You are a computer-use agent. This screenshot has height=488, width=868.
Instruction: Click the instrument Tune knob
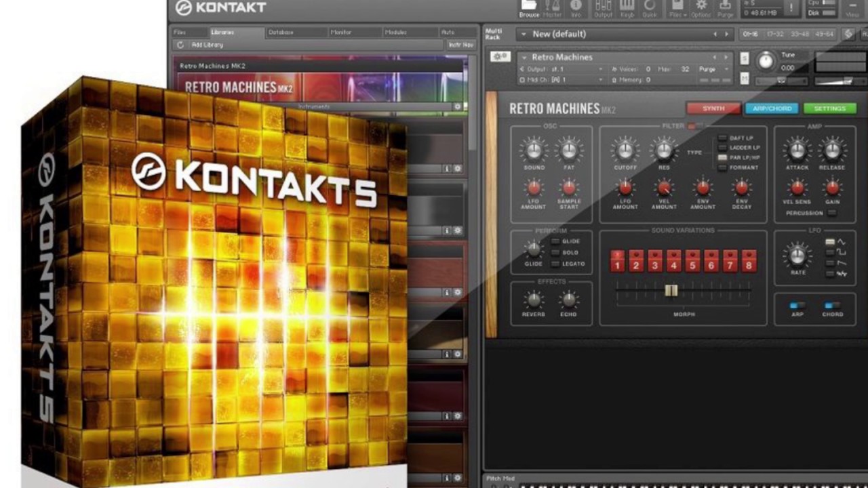tap(766, 60)
